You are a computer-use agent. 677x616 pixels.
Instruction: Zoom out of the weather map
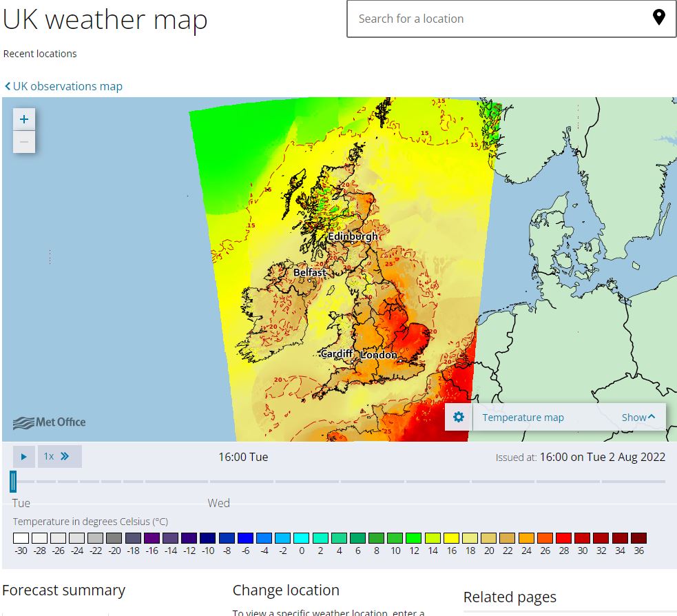tap(24, 142)
